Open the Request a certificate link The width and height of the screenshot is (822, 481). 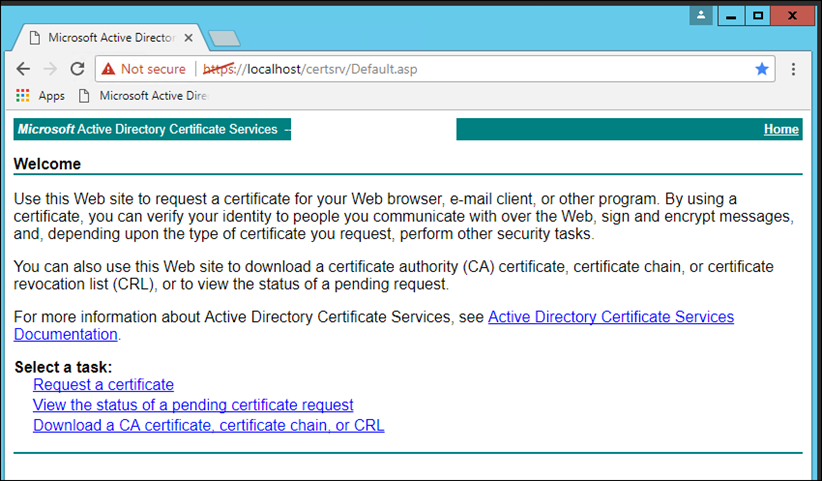tap(103, 385)
